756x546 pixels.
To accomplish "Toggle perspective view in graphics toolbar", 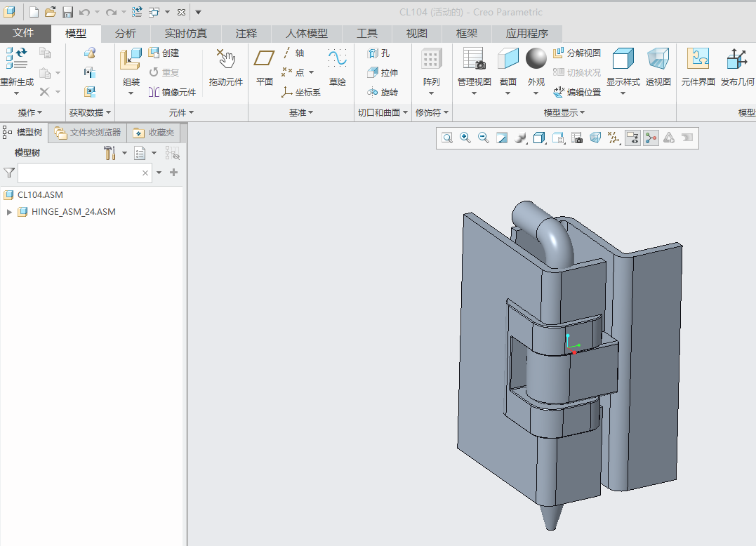I will pos(595,138).
